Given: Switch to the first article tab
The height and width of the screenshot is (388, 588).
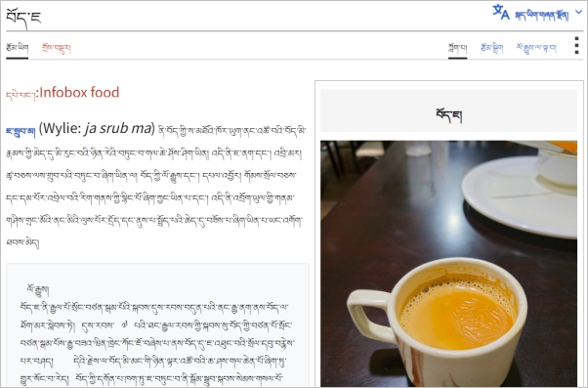Looking at the screenshot, I should [18, 48].
